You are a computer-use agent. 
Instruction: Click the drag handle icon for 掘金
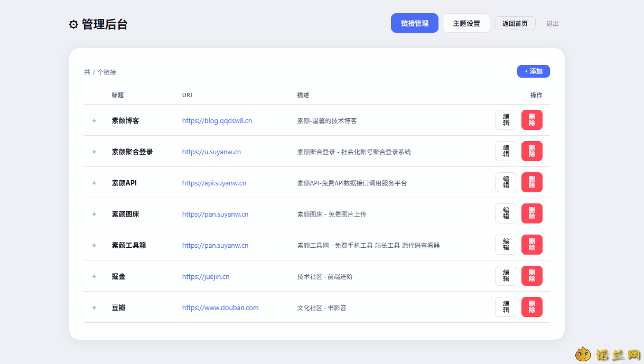pos(94,276)
